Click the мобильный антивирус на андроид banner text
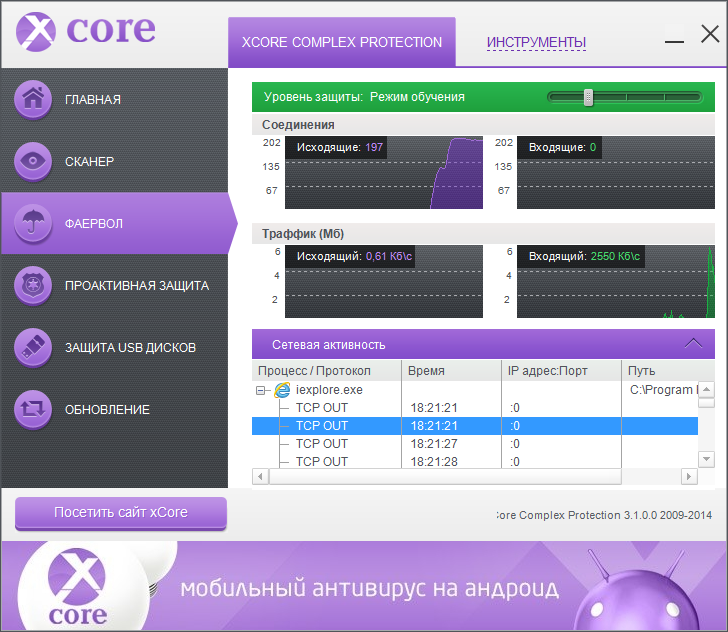The image size is (728, 632). pos(370,588)
